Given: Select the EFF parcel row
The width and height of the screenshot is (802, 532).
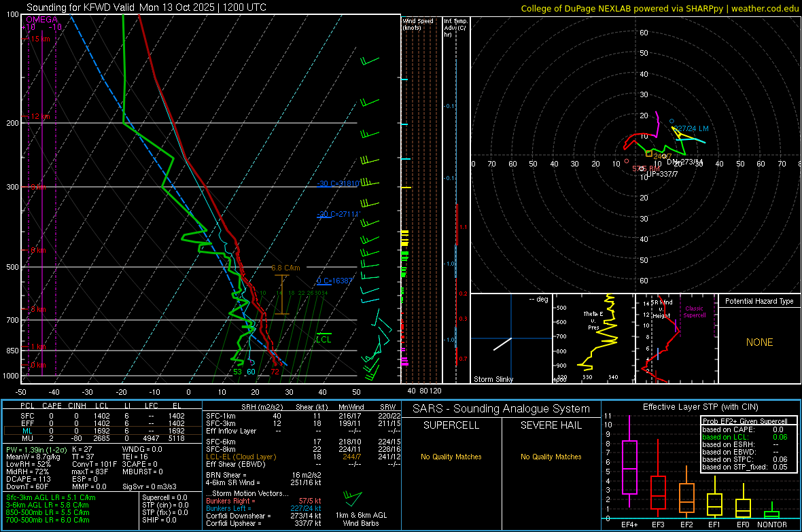Looking at the screenshot, I should 103,423.
